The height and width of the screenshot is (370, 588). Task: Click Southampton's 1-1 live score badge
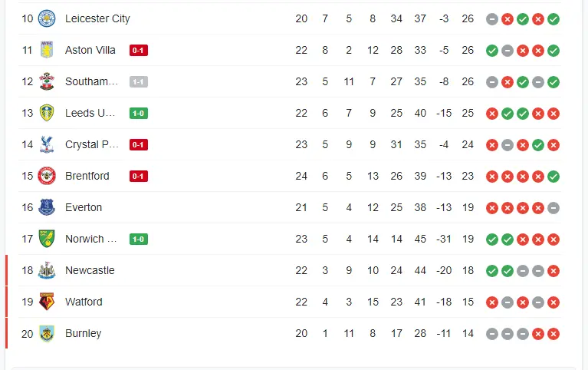pos(139,81)
